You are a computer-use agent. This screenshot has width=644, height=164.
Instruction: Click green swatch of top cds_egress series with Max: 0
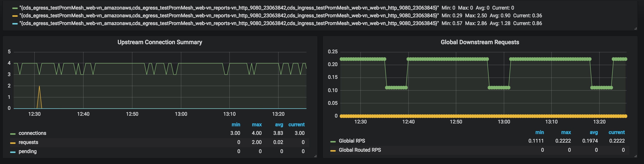point(15,8)
